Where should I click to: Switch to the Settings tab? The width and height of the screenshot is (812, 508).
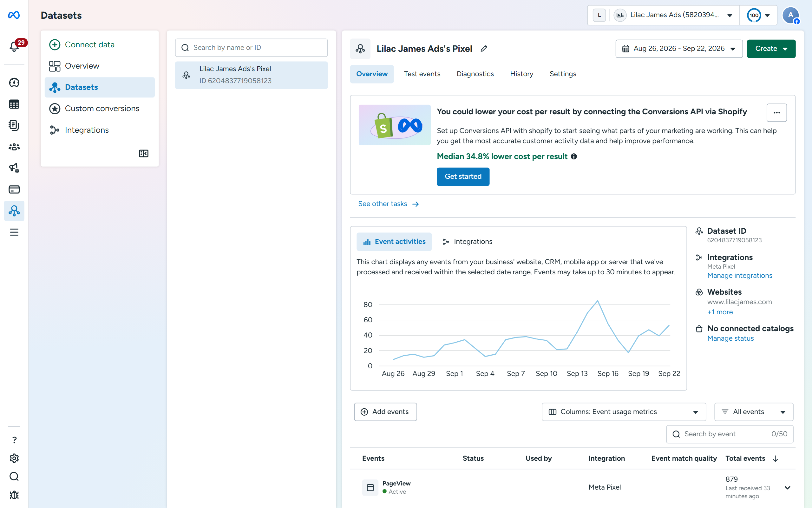coord(562,74)
